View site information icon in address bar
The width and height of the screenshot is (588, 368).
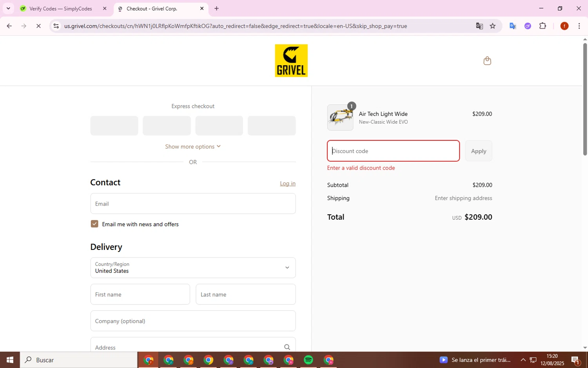56,26
